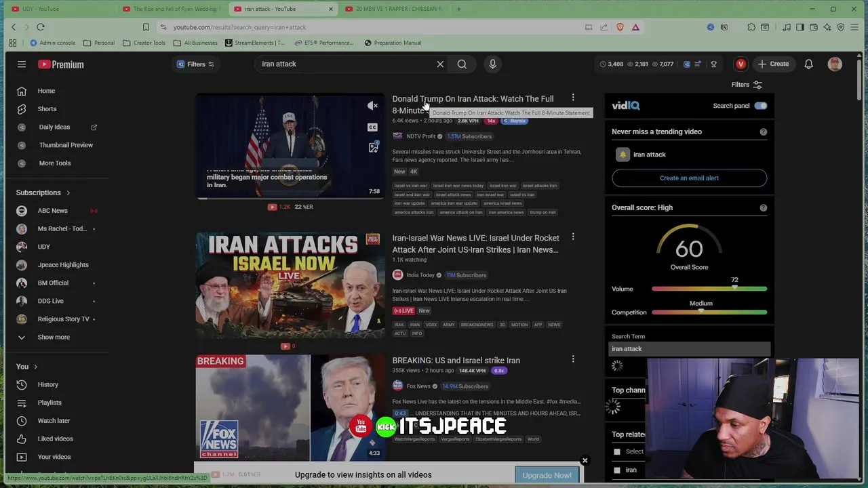Image resolution: width=868 pixels, height=488 pixels.
Task: Open the account avatar menu
Action: pos(835,64)
